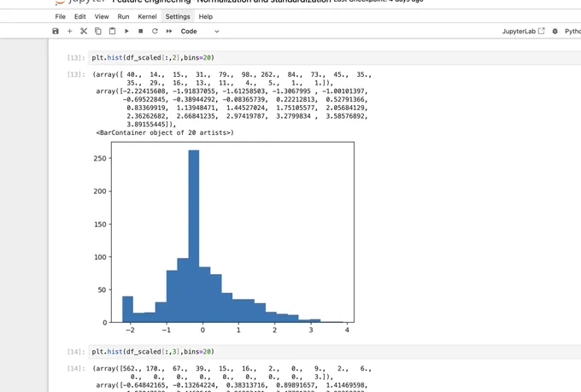This screenshot has height=392, width=581.
Task: Open the Kernel menu
Action: click(x=147, y=17)
